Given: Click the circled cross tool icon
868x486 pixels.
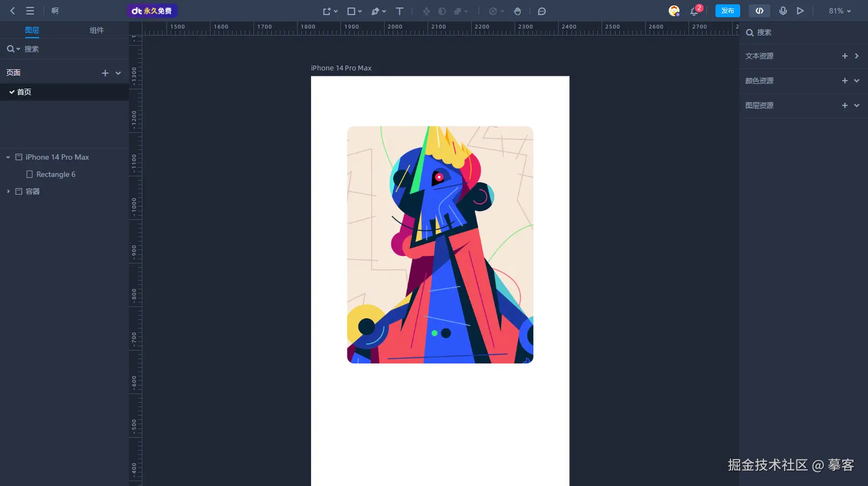Looking at the screenshot, I should click(493, 11).
